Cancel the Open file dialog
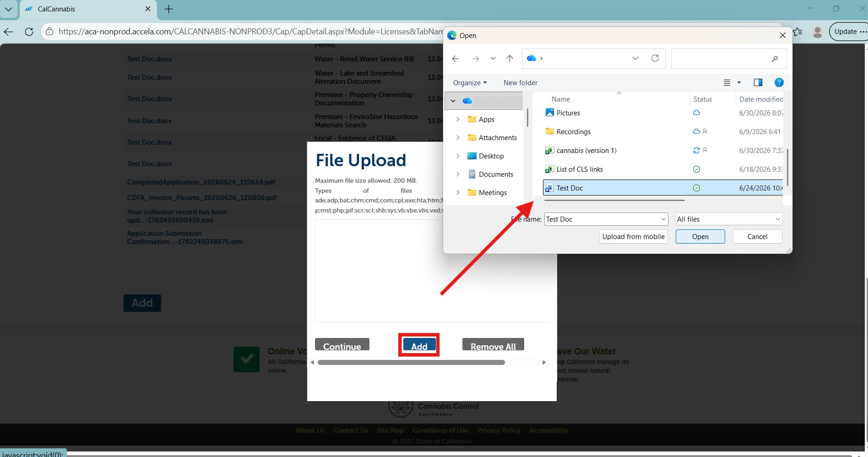This screenshot has width=868, height=457. point(757,237)
